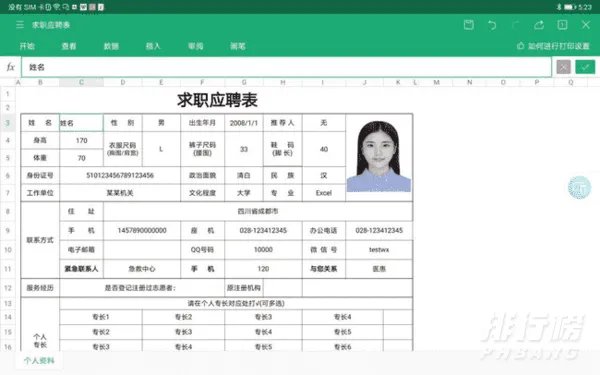Save the document with the save icon
The image size is (600, 375).
coord(469,25)
